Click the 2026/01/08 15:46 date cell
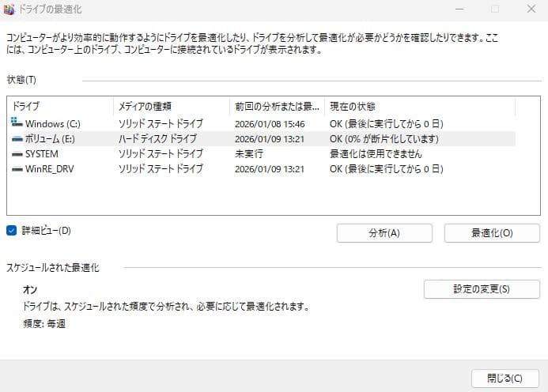This screenshot has height=392, width=548. pyautogui.click(x=270, y=124)
